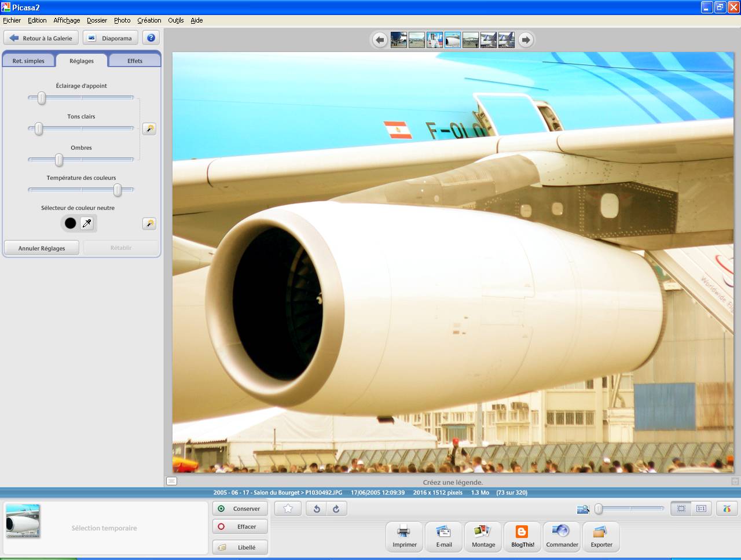Click Température des couleurs slider handle
Image resolution: width=741 pixels, height=560 pixels.
point(118,190)
